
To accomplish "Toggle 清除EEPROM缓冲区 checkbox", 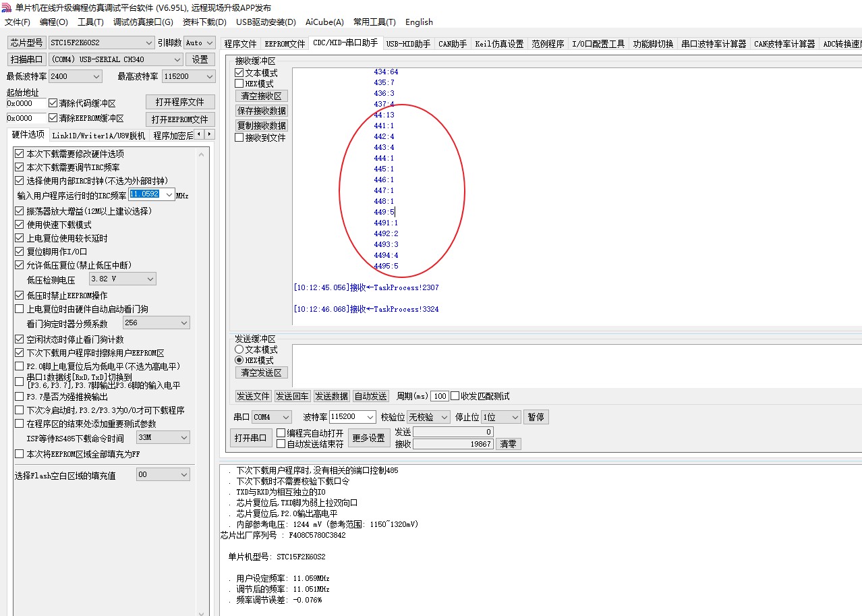I will (53, 118).
